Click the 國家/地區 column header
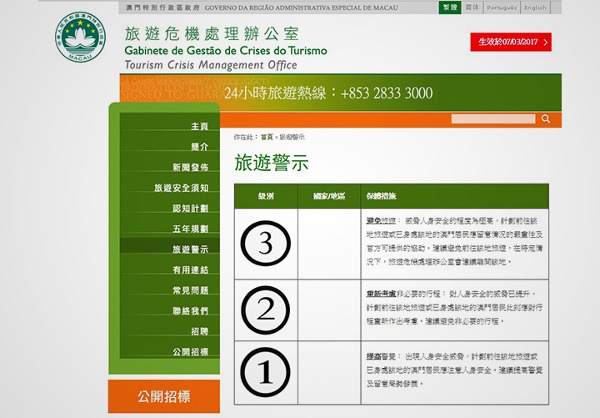 click(x=329, y=196)
